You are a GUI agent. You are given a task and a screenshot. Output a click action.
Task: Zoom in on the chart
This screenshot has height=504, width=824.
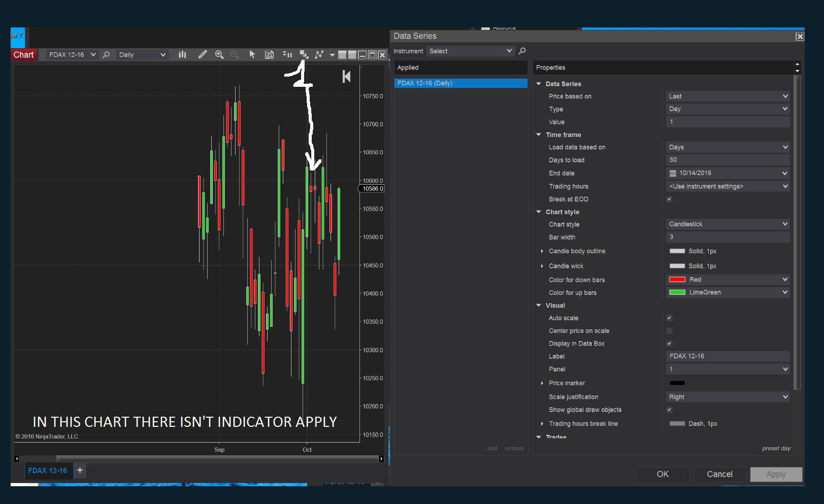click(219, 55)
